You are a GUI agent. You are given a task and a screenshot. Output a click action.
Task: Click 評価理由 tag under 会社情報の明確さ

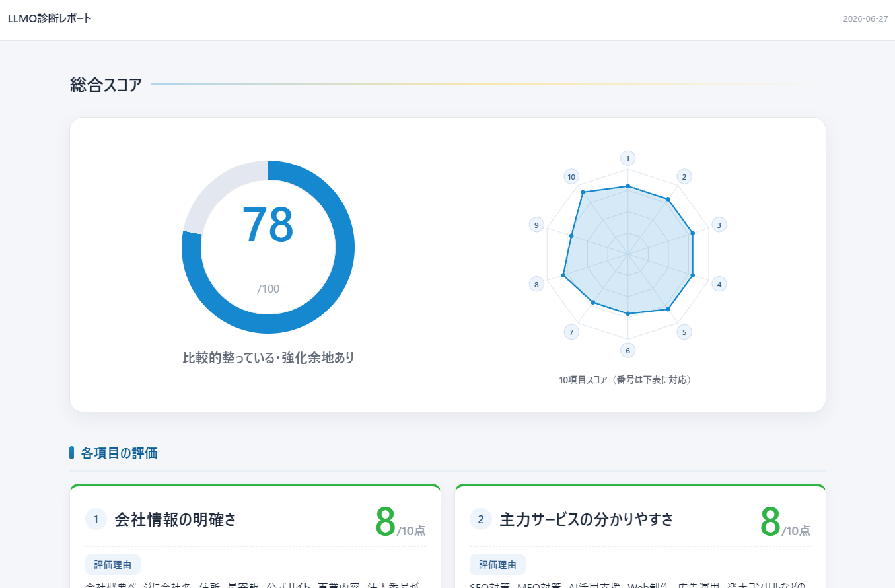[113, 565]
